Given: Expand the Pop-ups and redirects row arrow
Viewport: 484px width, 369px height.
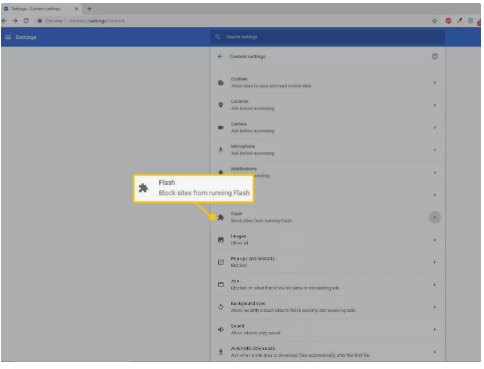Looking at the screenshot, I should tap(435, 262).
